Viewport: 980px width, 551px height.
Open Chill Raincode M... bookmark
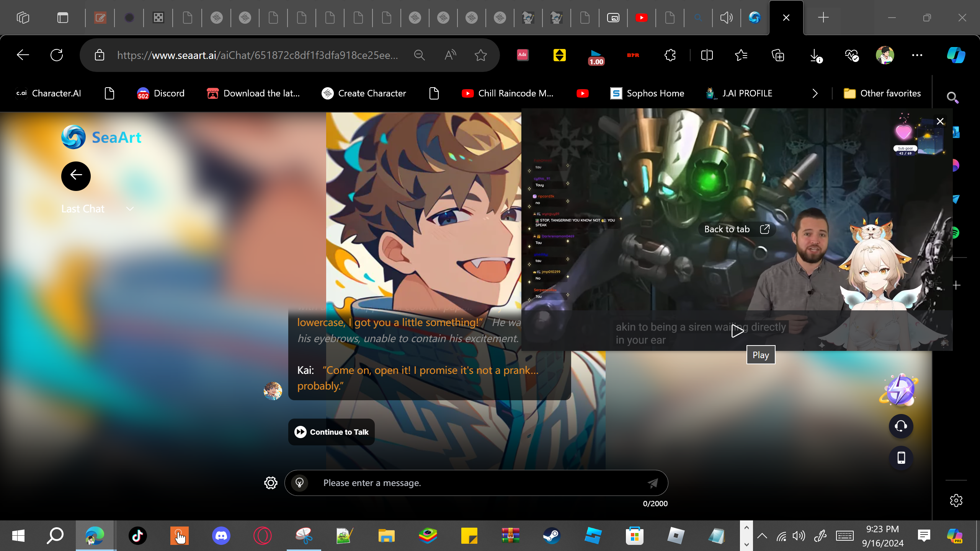508,93
